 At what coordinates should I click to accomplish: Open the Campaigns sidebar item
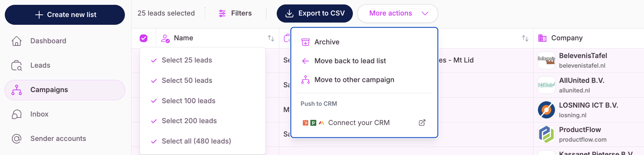click(65, 90)
